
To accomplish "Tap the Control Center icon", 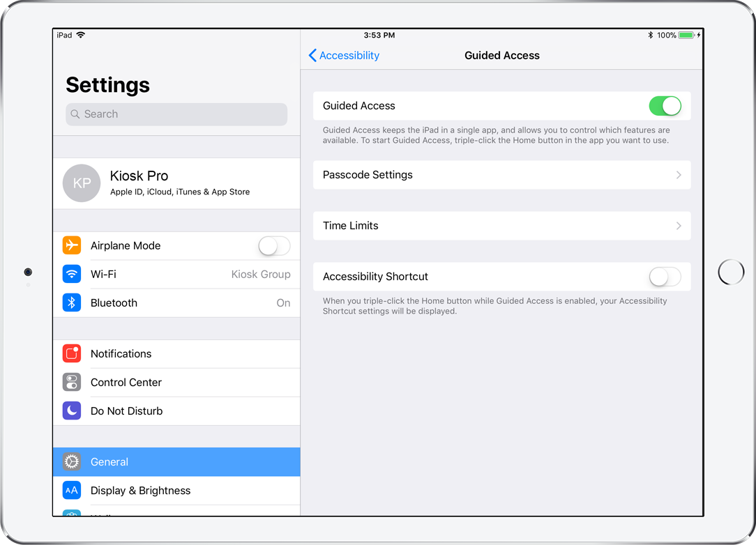I will point(72,382).
